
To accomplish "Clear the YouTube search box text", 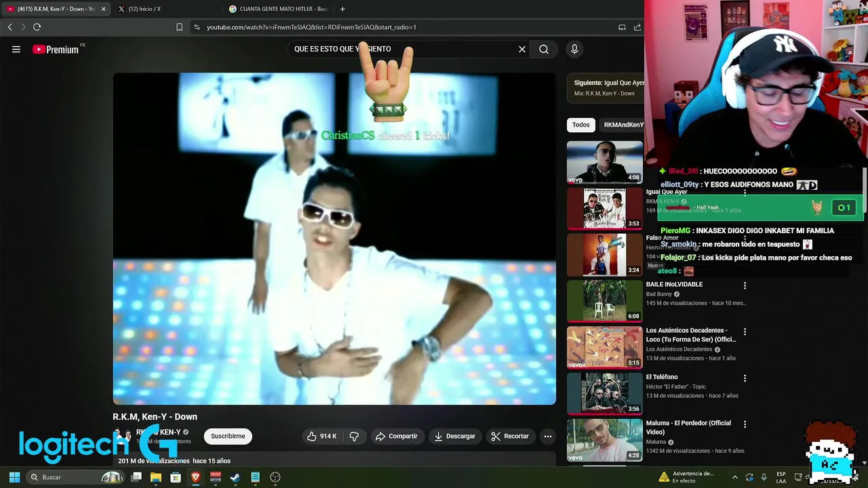I will pyautogui.click(x=522, y=49).
